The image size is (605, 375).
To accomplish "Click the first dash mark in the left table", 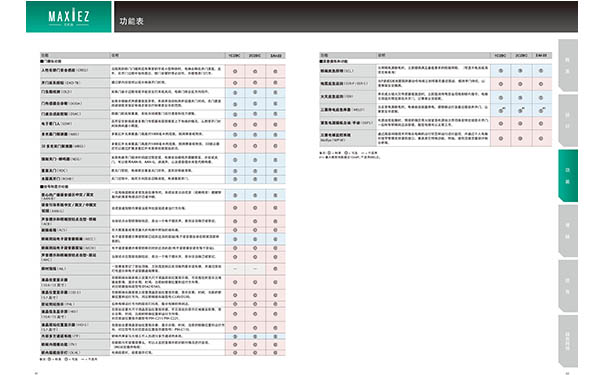I will [235, 269].
